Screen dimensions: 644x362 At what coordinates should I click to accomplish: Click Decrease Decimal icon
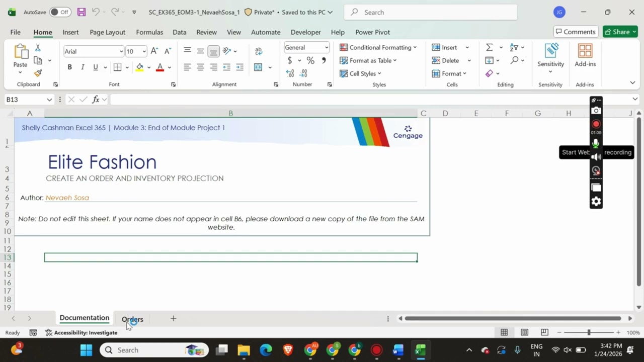point(303,73)
